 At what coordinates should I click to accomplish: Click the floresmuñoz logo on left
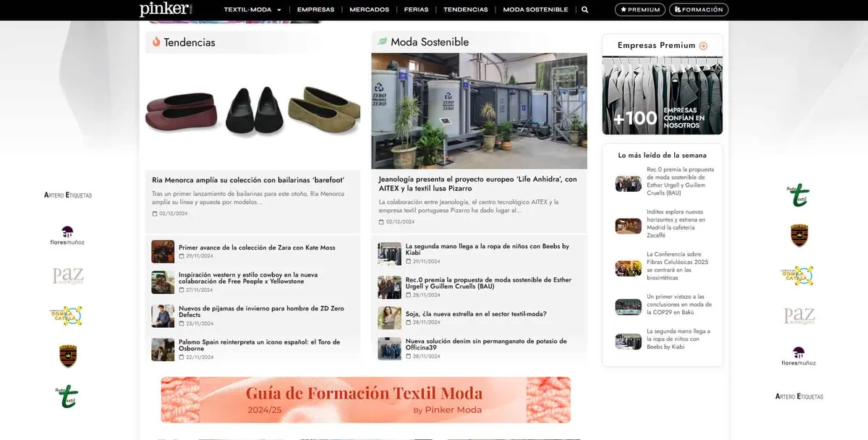[x=67, y=236]
